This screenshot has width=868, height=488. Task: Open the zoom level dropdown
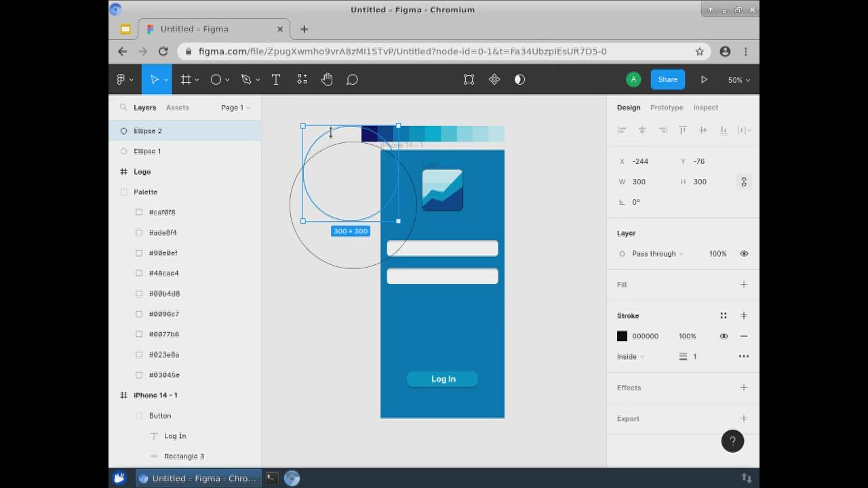(738, 79)
